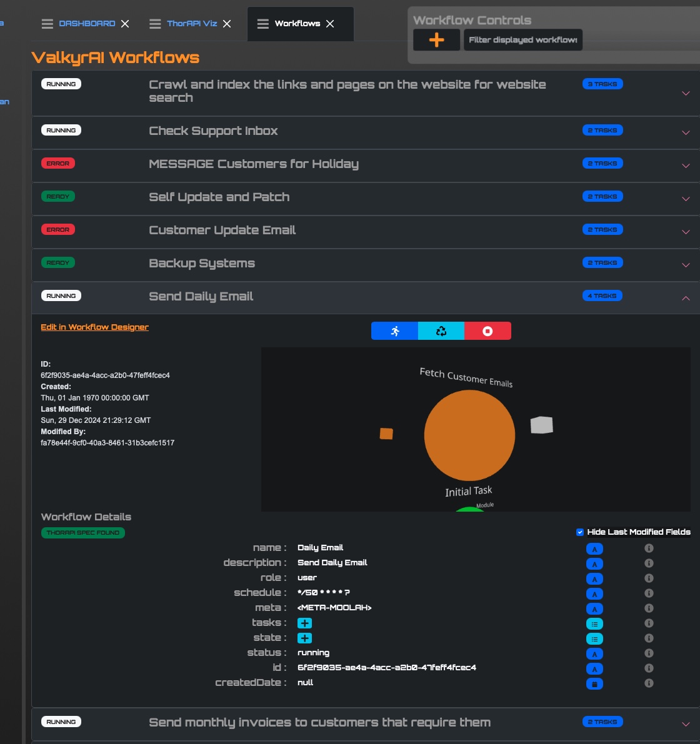This screenshot has width=700, height=744.
Task: Add a task with the tasks plus button
Action: pyautogui.click(x=304, y=623)
